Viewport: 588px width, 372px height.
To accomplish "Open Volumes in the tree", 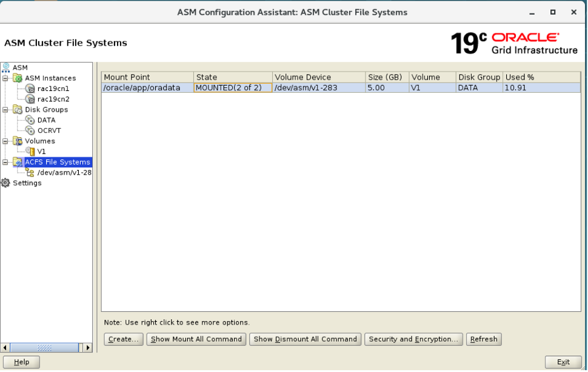I will [x=40, y=141].
